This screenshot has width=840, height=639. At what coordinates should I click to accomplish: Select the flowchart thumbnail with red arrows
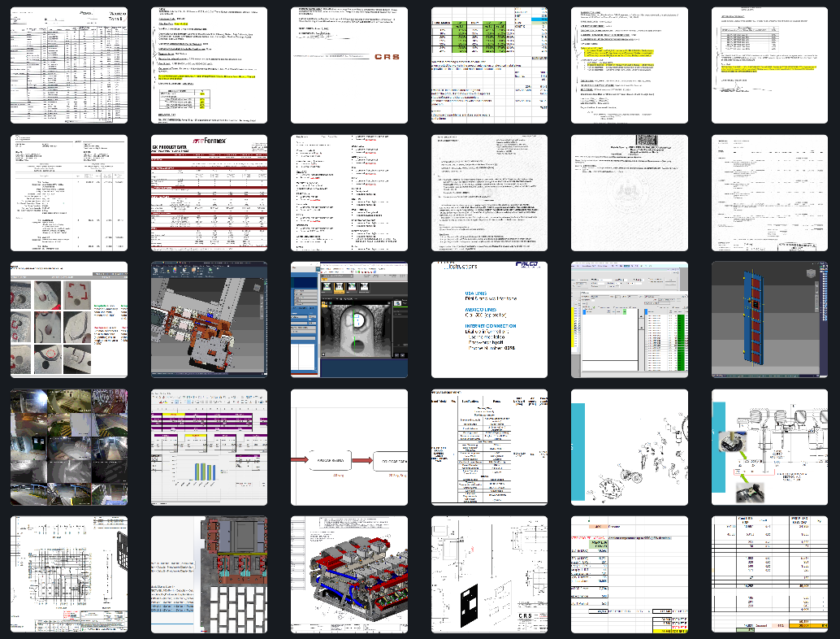pos(349,447)
